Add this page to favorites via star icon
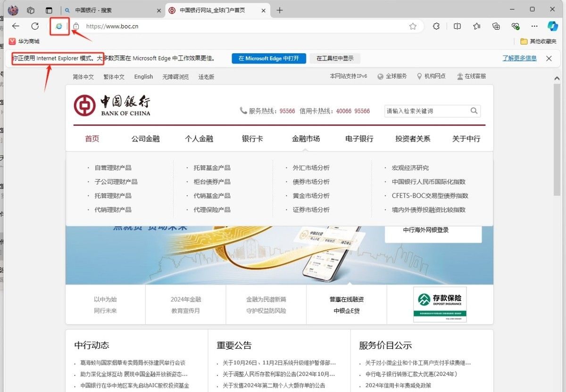The image size is (566, 392). point(413,26)
